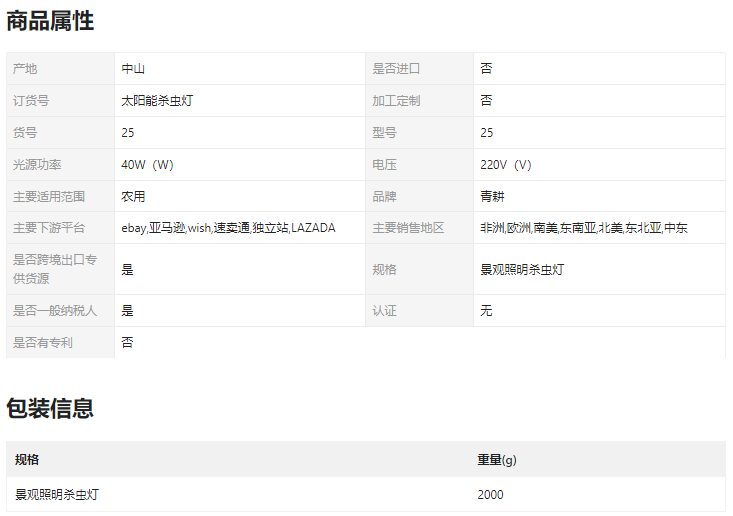Click the 农用 application scope value
The width and height of the screenshot is (733, 516).
[x=133, y=197]
